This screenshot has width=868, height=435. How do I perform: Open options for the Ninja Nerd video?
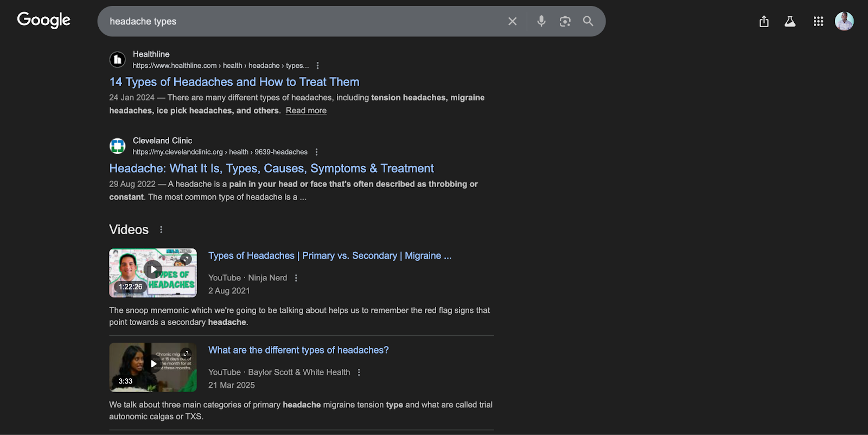click(x=296, y=278)
